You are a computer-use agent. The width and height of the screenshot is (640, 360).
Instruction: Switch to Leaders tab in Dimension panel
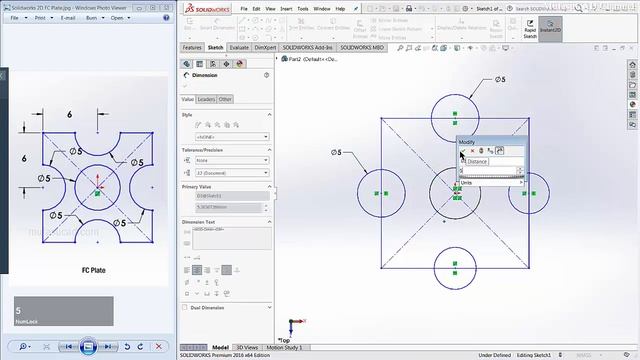[x=206, y=99]
